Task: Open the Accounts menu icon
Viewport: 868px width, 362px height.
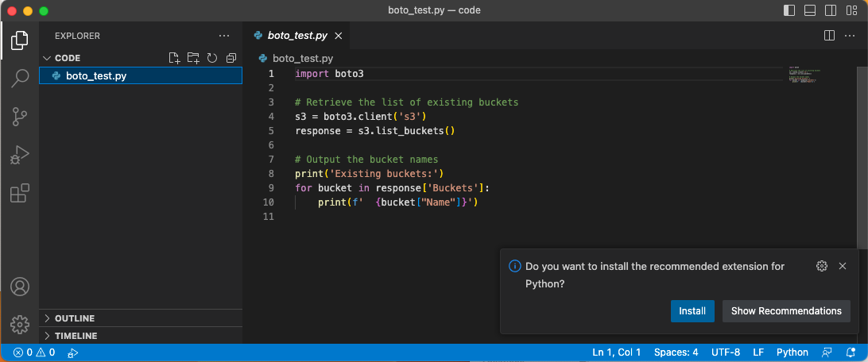Action: [20, 287]
